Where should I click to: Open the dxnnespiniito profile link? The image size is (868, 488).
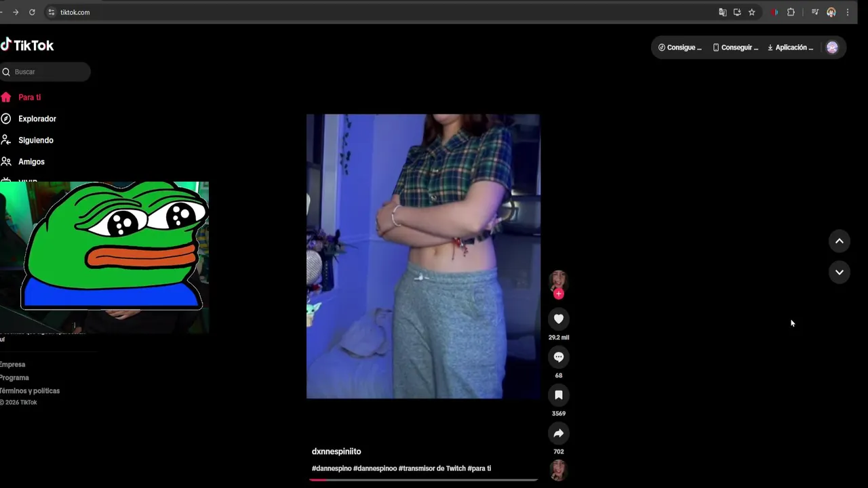[336, 451]
